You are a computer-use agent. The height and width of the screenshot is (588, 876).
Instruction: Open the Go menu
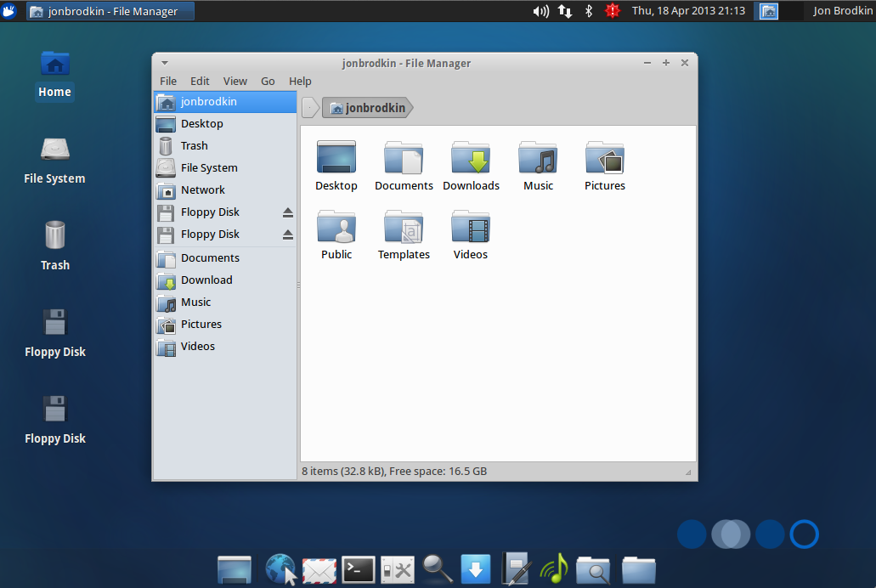point(268,81)
